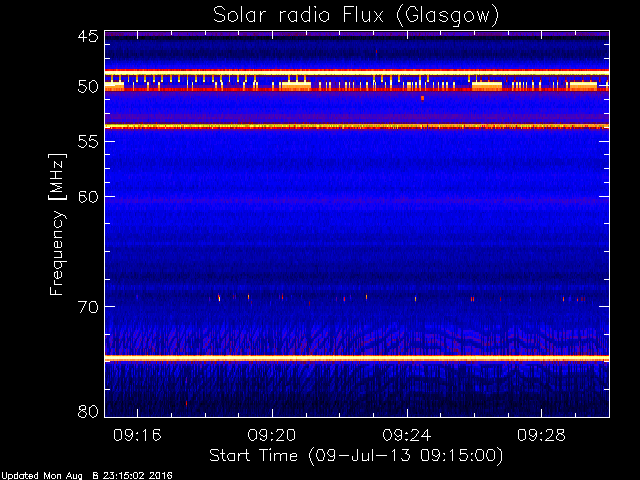The width and height of the screenshot is (640, 480).
Task: Click the 45 frequency tick label
Action: click(x=88, y=37)
